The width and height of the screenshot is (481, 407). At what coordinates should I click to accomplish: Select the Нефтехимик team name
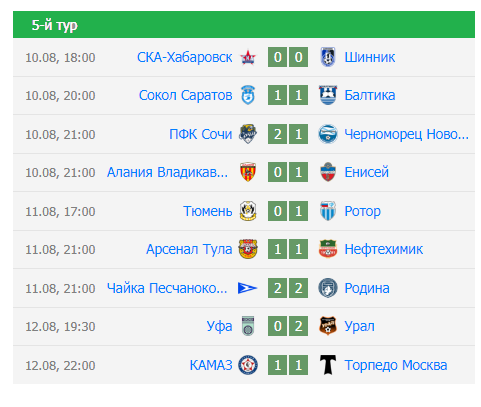pyautogui.click(x=383, y=249)
